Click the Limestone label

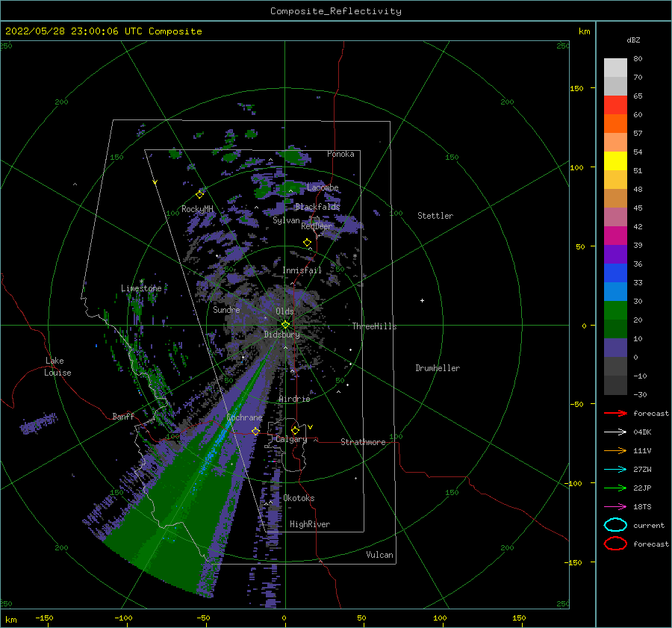tap(141, 288)
